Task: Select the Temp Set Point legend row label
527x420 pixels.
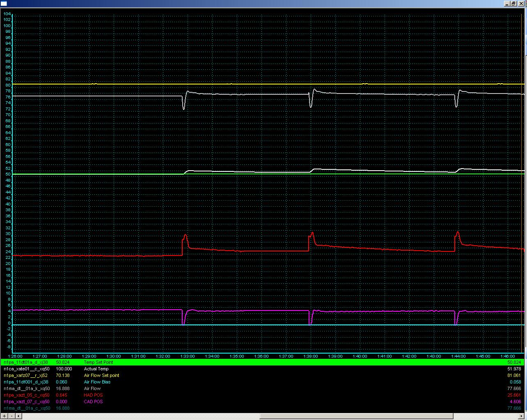Action: coord(98,362)
